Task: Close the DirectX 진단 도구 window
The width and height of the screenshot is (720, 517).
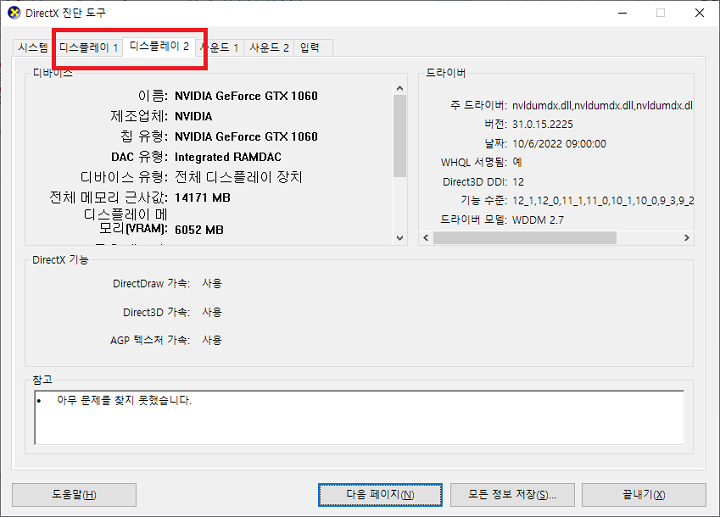Action: click(x=699, y=13)
